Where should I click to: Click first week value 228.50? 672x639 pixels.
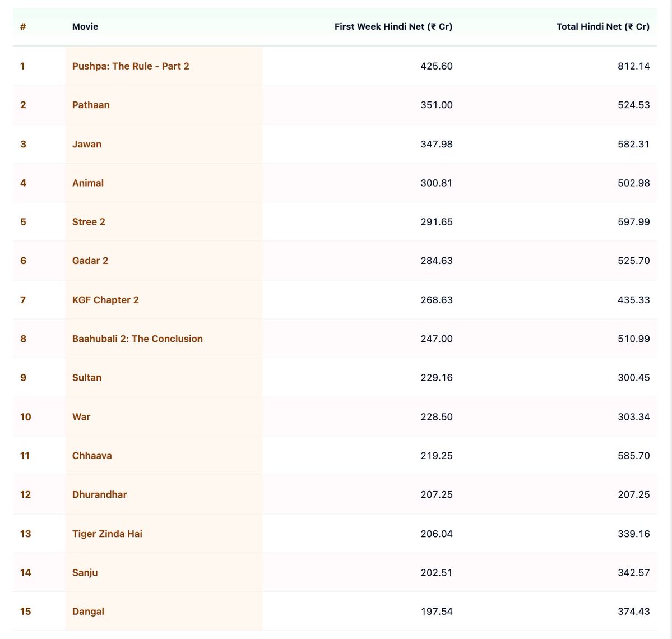pyautogui.click(x=436, y=416)
